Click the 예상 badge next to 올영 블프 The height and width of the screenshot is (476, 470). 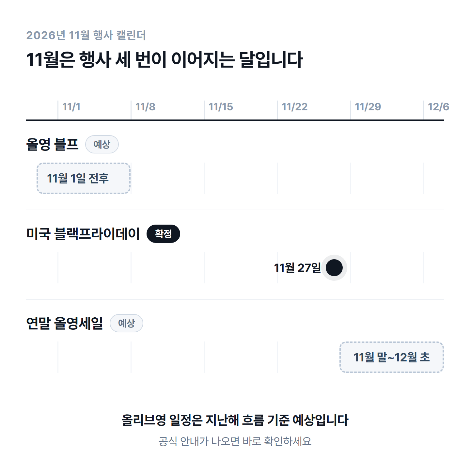tap(102, 144)
